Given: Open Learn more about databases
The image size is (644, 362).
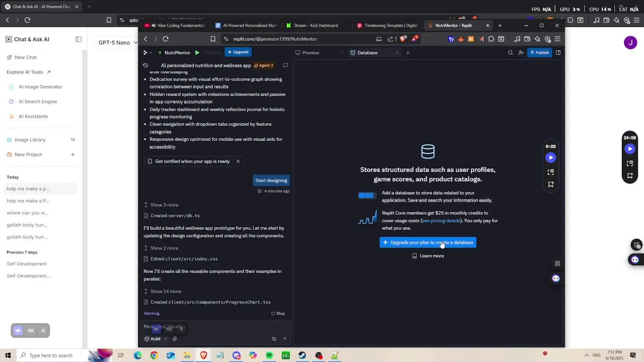Looking at the screenshot, I should [x=428, y=256].
